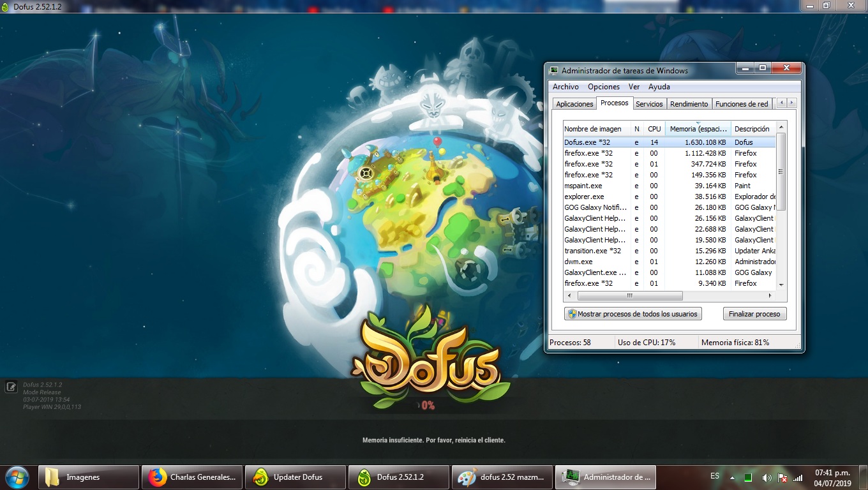Select the GOG Galaxy Notifi... process row

(x=669, y=207)
